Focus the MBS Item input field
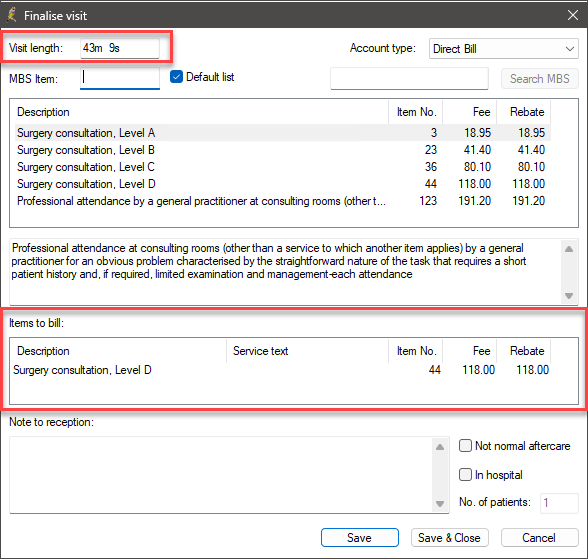 click(120, 78)
